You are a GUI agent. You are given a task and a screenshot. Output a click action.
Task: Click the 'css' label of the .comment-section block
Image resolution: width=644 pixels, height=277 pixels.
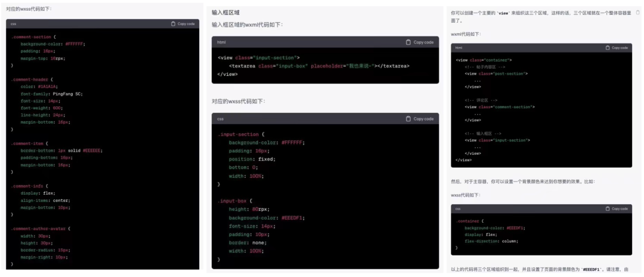14,24
